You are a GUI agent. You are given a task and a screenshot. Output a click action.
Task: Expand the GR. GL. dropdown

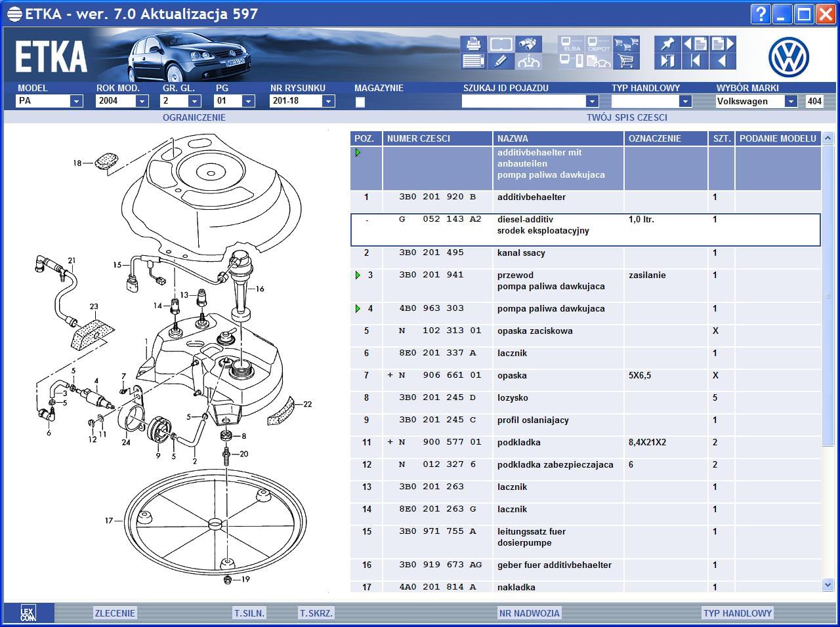tap(194, 101)
